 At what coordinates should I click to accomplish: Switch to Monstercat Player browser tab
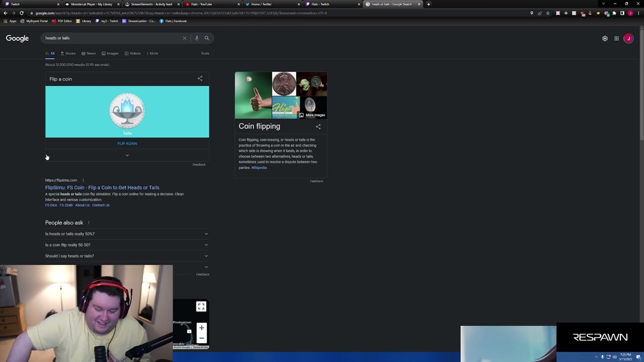click(92, 4)
